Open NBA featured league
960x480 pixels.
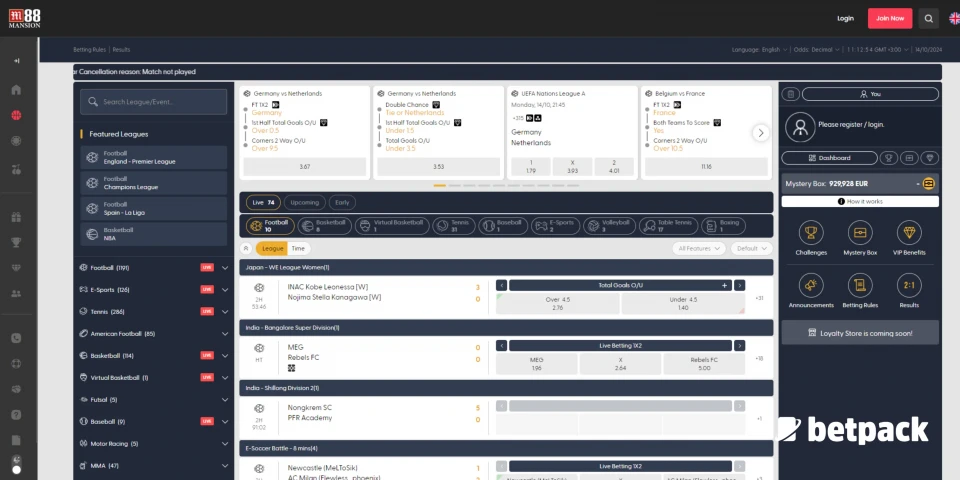tap(154, 234)
